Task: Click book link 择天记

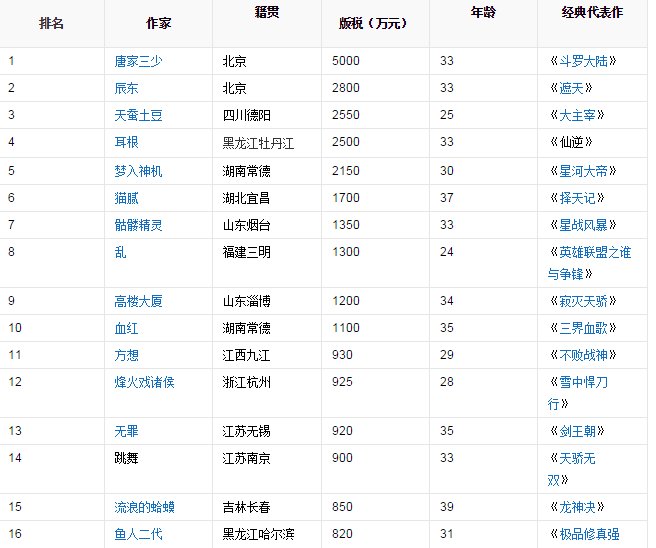Action: click(x=577, y=198)
